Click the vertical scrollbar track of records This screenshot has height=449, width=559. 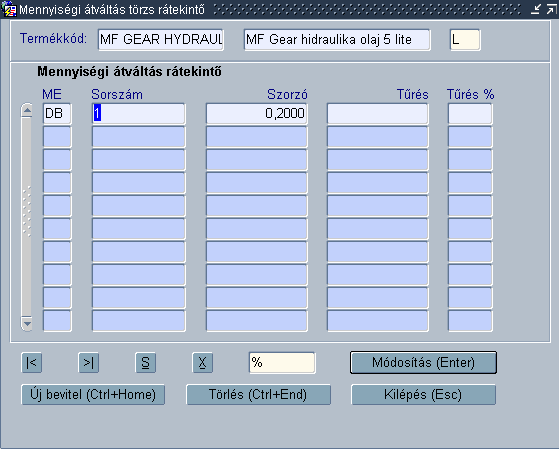point(27,217)
